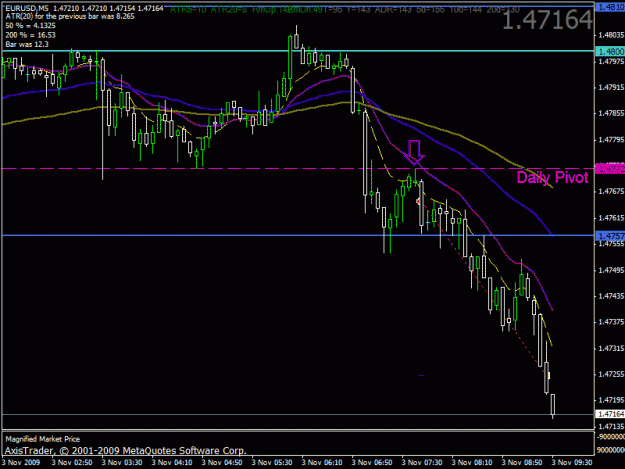This screenshot has height=469, width=625.
Task: Click price level 1.47135 on the axis
Action: click(611, 427)
